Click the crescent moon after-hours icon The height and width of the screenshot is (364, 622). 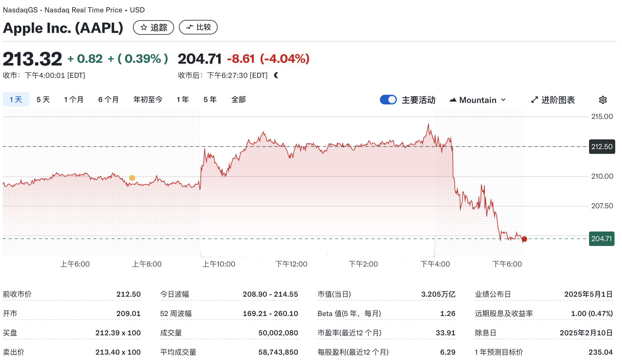click(x=276, y=76)
